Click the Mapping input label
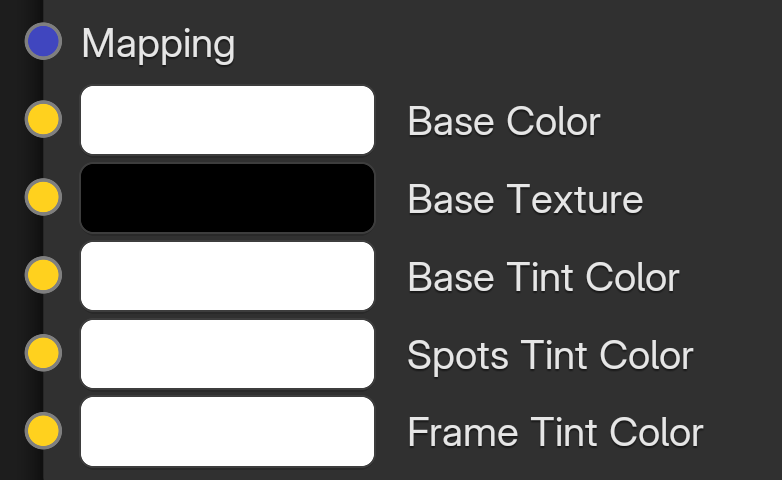The width and height of the screenshot is (782, 480). coord(158,45)
